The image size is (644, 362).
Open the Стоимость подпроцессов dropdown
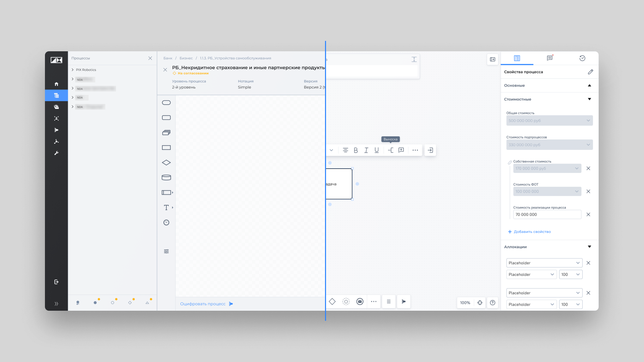pos(550,145)
